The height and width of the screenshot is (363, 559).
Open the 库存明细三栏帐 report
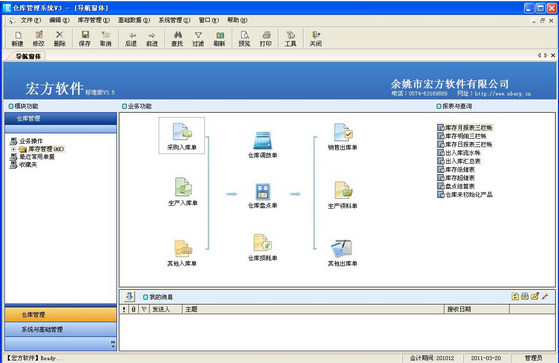click(462, 136)
